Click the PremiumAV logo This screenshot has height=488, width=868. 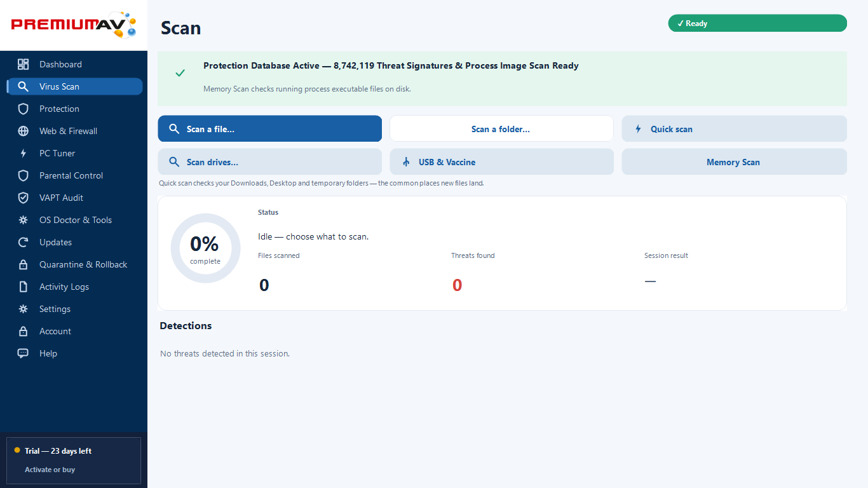click(74, 25)
